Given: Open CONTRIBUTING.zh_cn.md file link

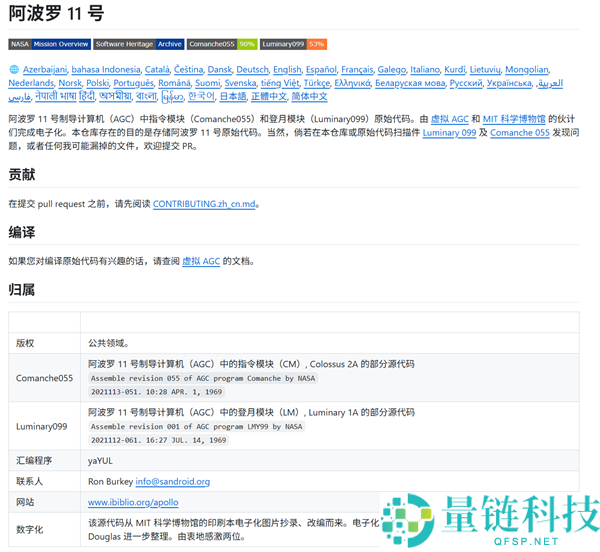Looking at the screenshot, I should [204, 204].
